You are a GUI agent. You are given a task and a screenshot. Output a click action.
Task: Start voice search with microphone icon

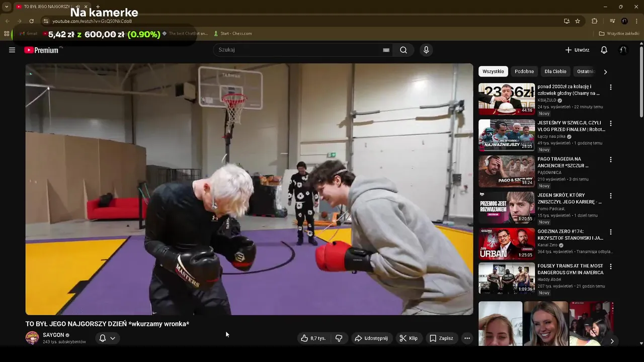point(426,50)
